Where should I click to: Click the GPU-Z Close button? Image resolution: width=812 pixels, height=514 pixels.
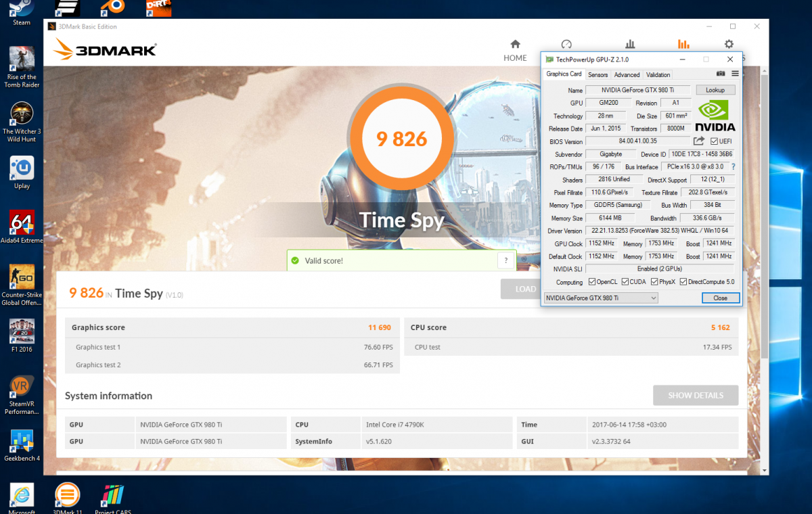tap(720, 298)
